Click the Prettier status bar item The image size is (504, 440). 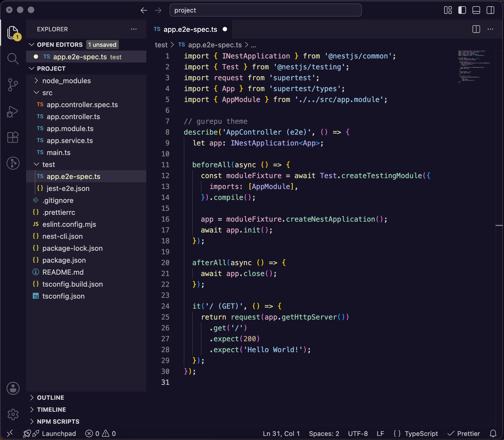tap(464, 433)
